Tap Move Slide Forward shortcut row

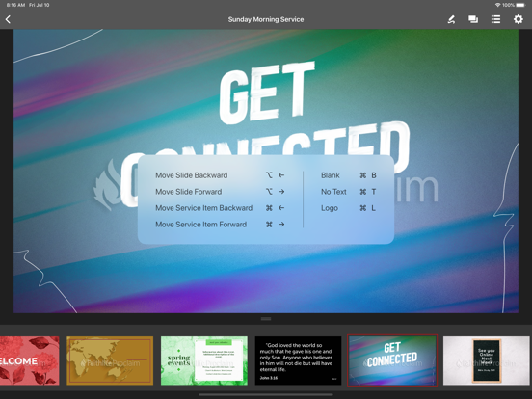pos(220,192)
